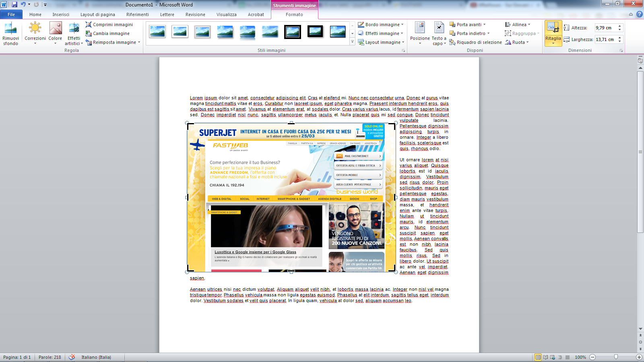
Task: Select Draft view button
Action: pos(568,357)
